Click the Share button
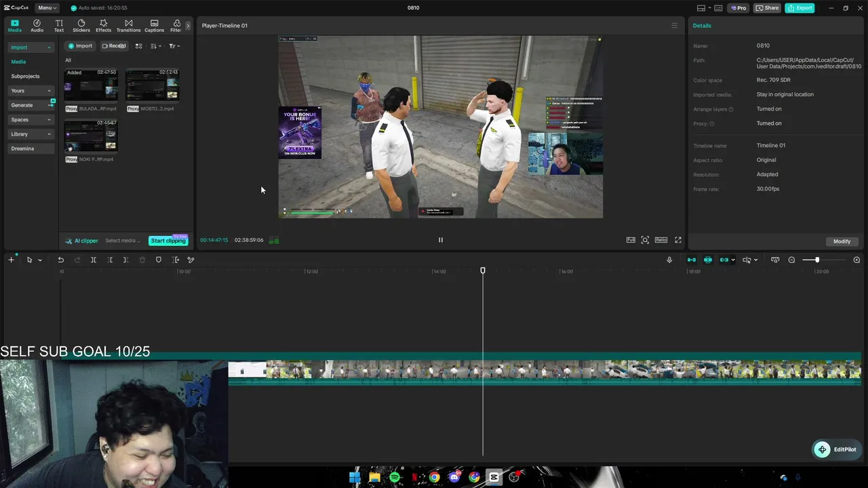 [768, 8]
